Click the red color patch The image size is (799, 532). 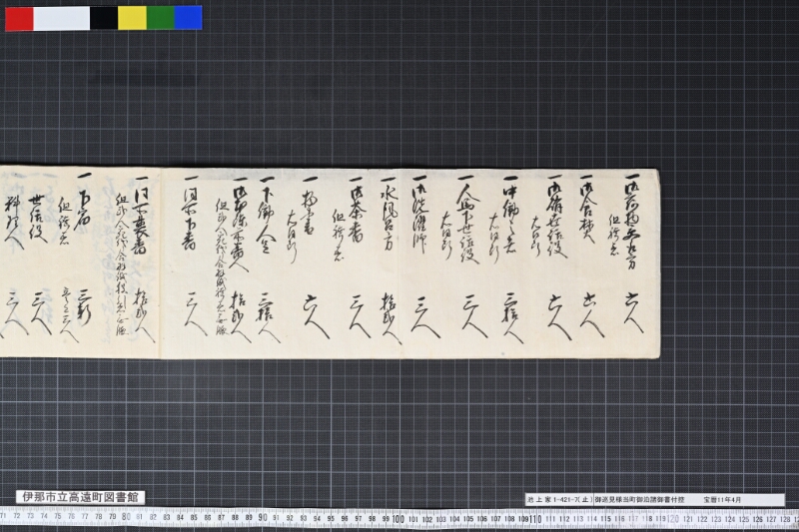[x=19, y=18]
